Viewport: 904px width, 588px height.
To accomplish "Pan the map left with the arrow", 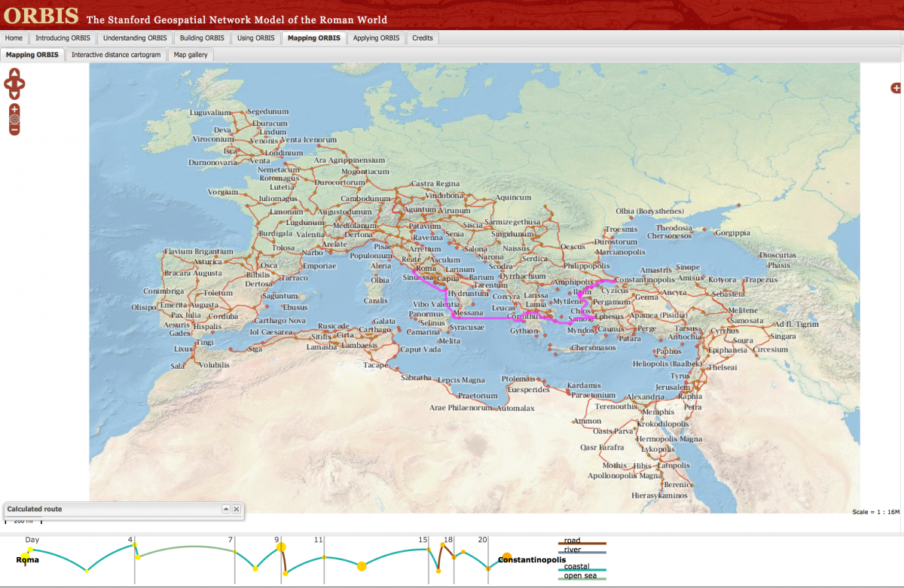I will point(8,84).
